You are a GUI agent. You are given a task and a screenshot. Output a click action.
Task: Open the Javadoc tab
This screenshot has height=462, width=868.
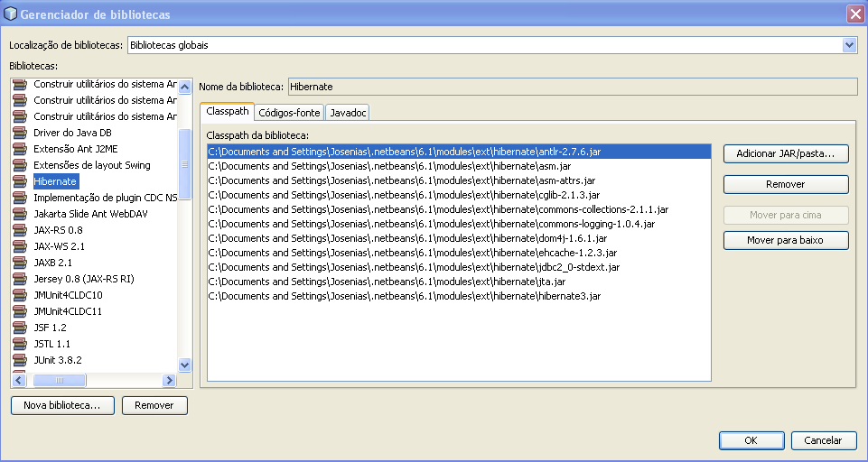(347, 113)
